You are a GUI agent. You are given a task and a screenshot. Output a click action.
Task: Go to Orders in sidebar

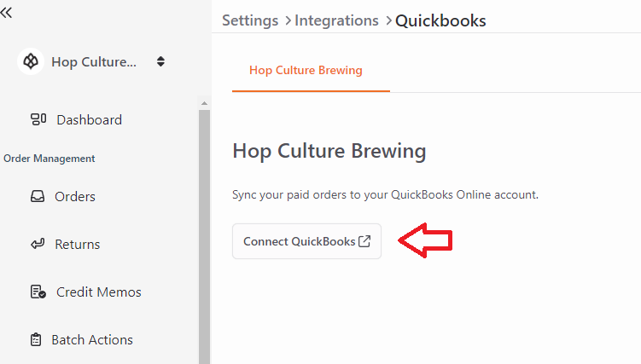pos(75,197)
